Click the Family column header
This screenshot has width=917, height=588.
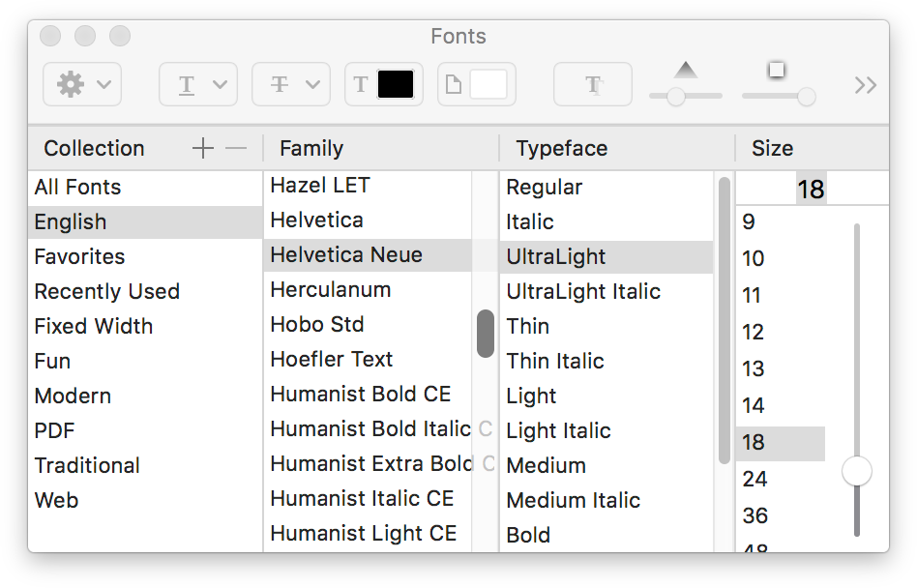point(381,149)
